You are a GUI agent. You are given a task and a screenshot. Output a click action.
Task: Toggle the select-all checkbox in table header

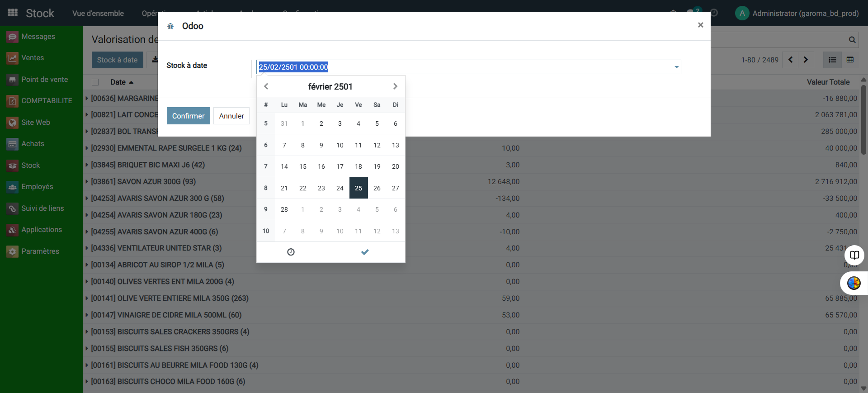95,82
